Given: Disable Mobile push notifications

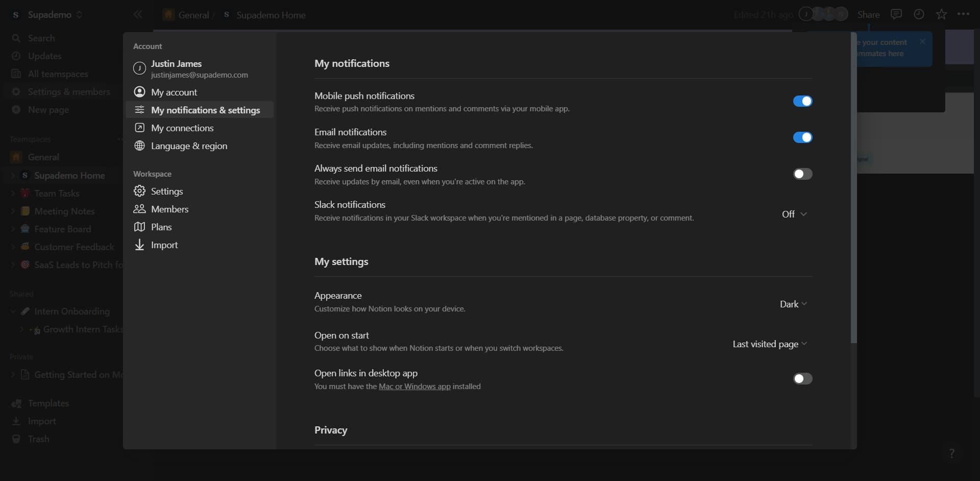Looking at the screenshot, I should coord(802,101).
